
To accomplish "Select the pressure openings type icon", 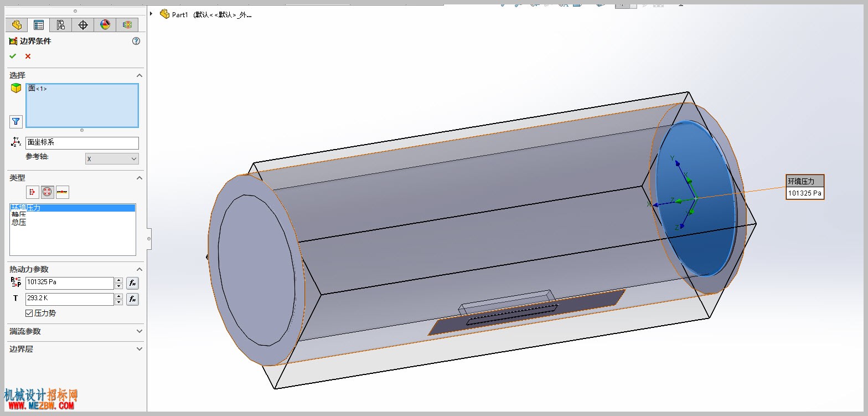I will click(x=48, y=192).
